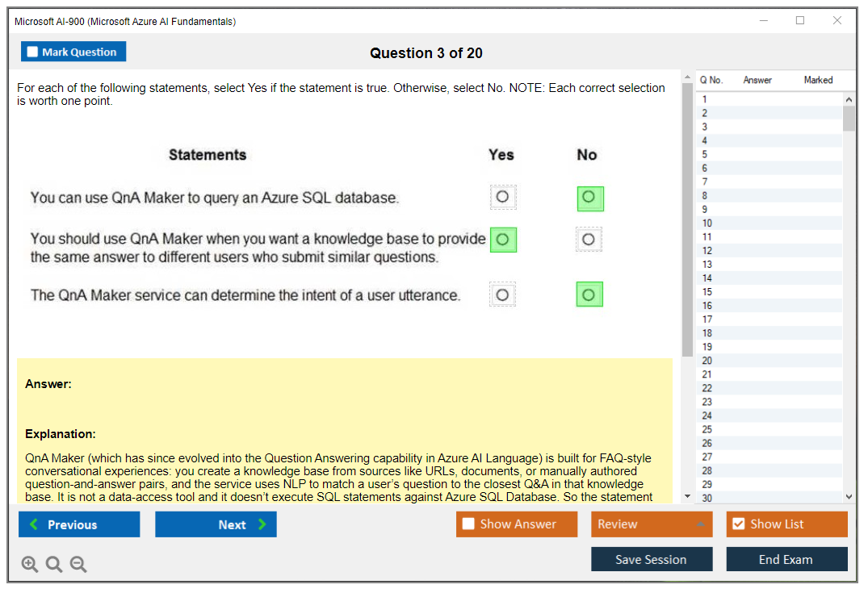Click the zoom reset magnifier icon
This screenshot has height=593, width=868.
pyautogui.click(x=54, y=565)
